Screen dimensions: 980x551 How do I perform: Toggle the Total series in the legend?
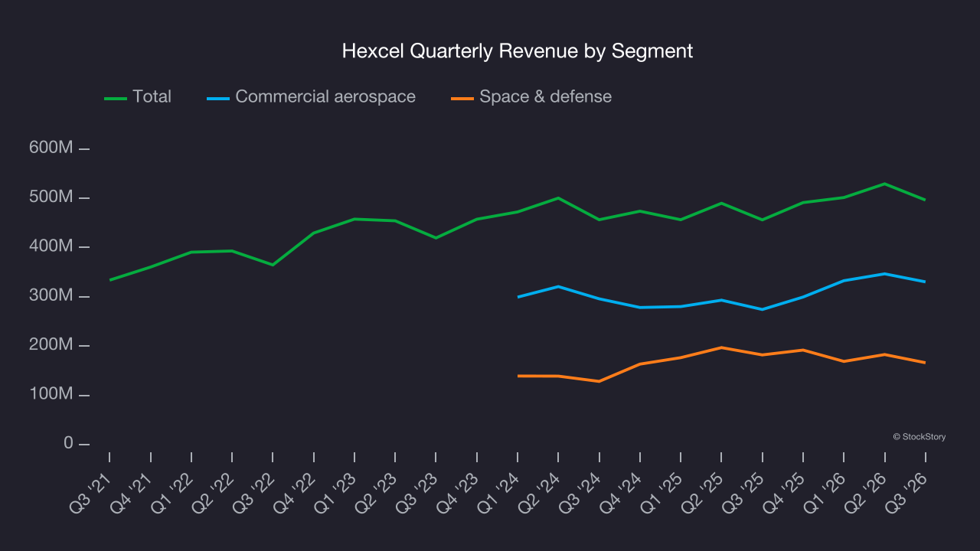tap(138, 97)
